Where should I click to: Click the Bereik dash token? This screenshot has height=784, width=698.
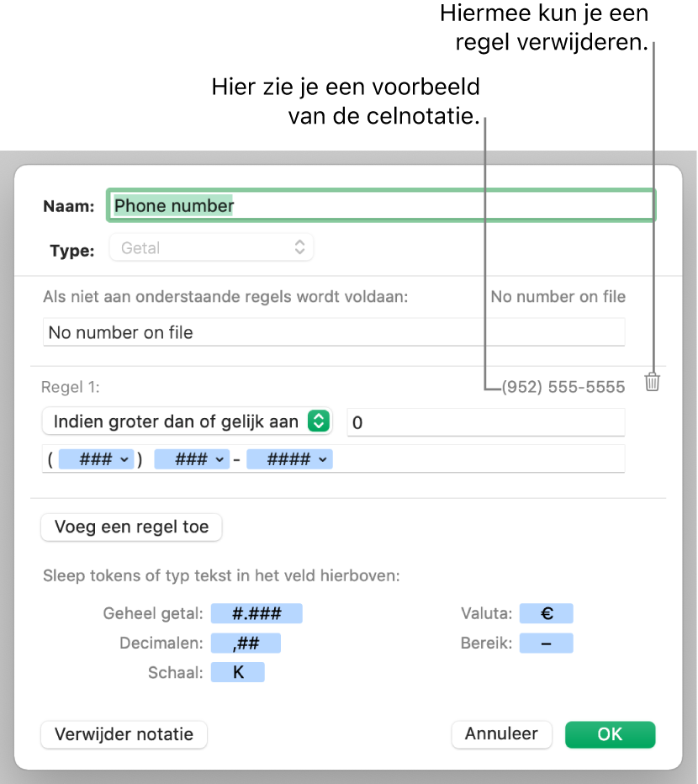[546, 644]
